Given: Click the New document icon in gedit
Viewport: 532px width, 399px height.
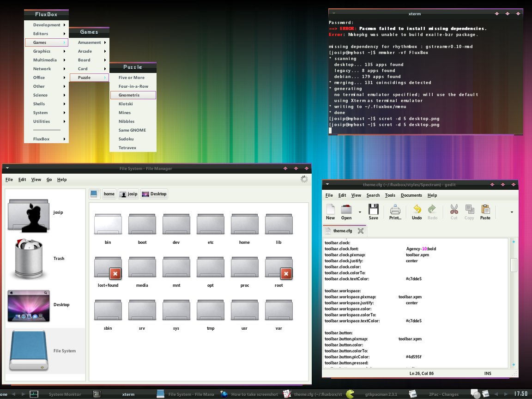Looking at the screenshot, I should click(330, 212).
